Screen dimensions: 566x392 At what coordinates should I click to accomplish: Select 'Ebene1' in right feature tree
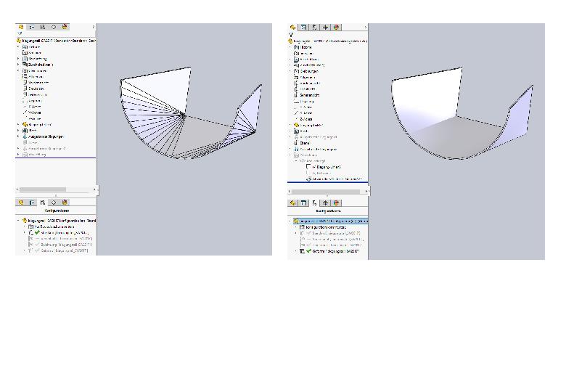pyautogui.click(x=302, y=143)
